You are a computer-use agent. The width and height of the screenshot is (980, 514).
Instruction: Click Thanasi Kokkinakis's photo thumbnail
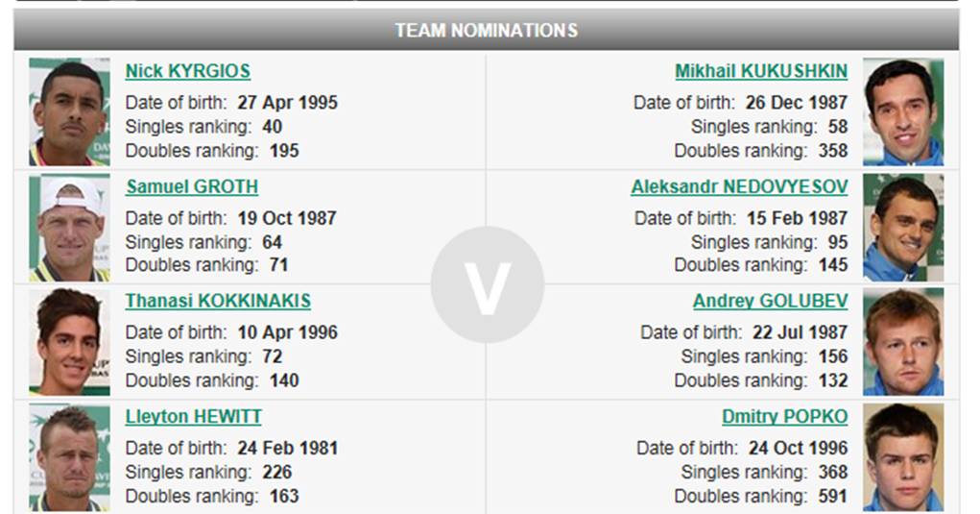(x=69, y=341)
